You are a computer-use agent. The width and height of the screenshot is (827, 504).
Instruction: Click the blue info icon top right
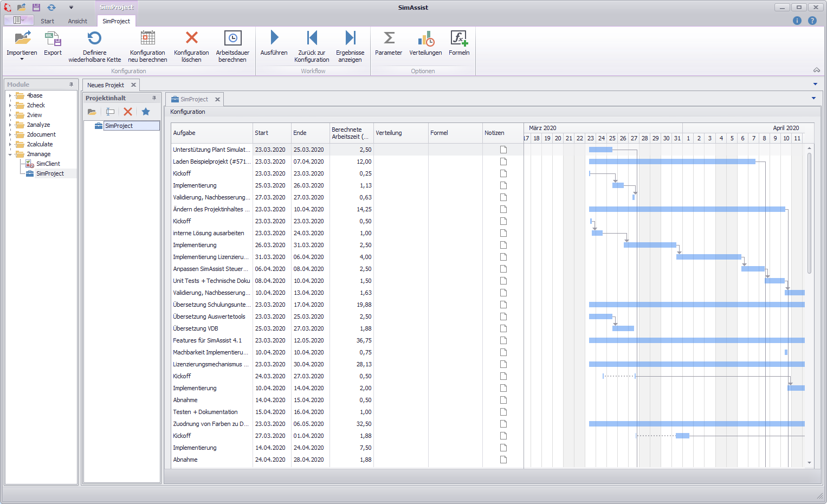pos(797,21)
